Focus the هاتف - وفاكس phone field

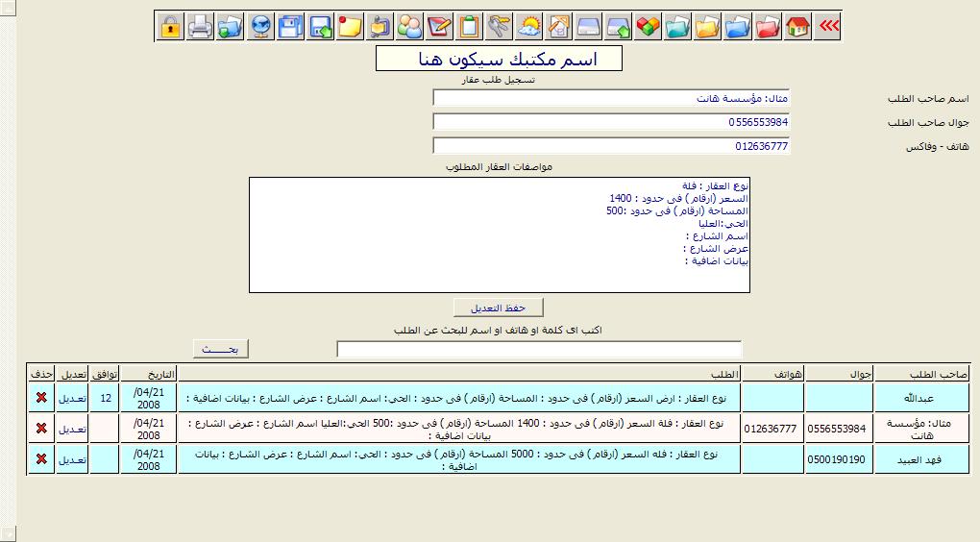click(611, 146)
